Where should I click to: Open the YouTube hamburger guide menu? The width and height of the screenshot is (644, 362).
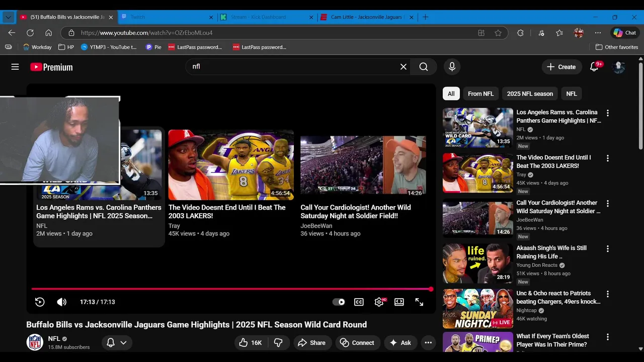[15, 67]
